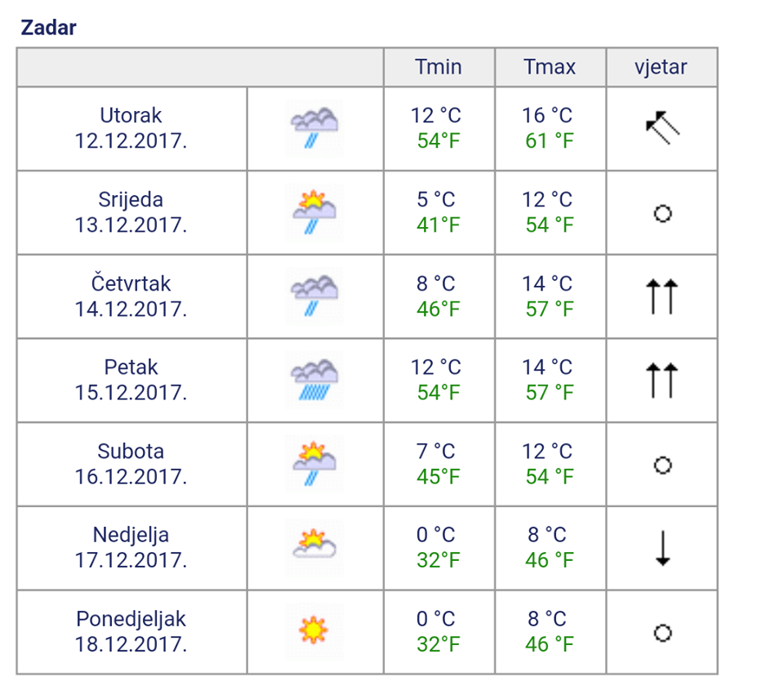Click the double up wind arrows for Petak

coord(662,381)
